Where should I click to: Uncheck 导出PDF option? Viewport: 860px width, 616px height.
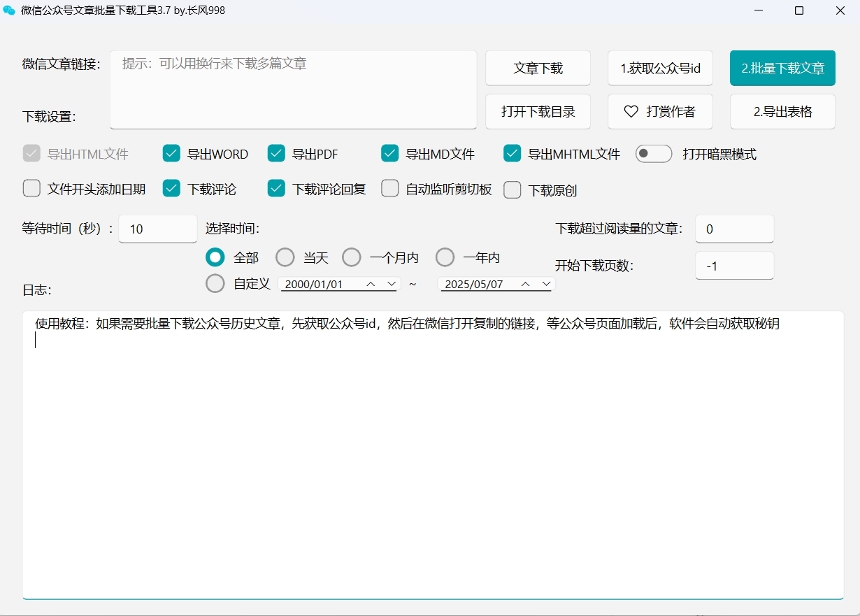click(x=276, y=154)
